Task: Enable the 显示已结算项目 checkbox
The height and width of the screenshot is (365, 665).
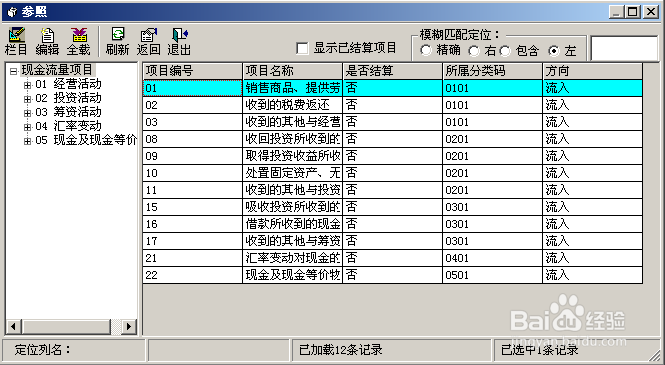Action: point(302,48)
